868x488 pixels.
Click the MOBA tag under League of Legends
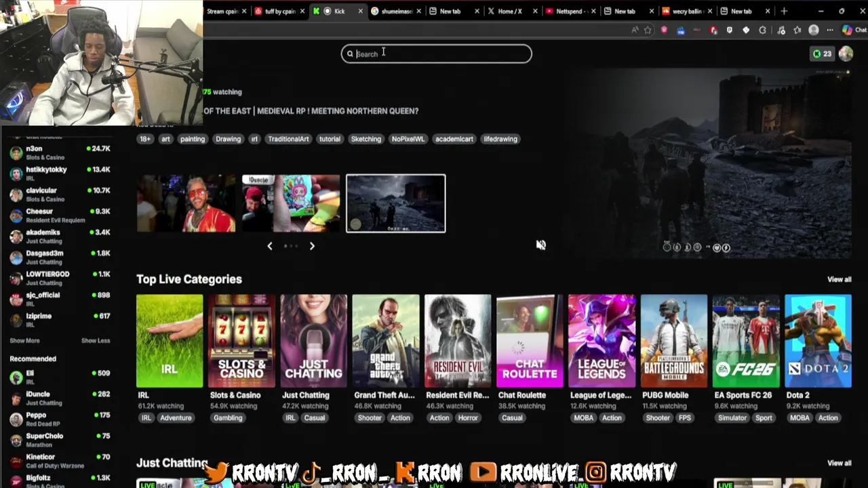583,418
